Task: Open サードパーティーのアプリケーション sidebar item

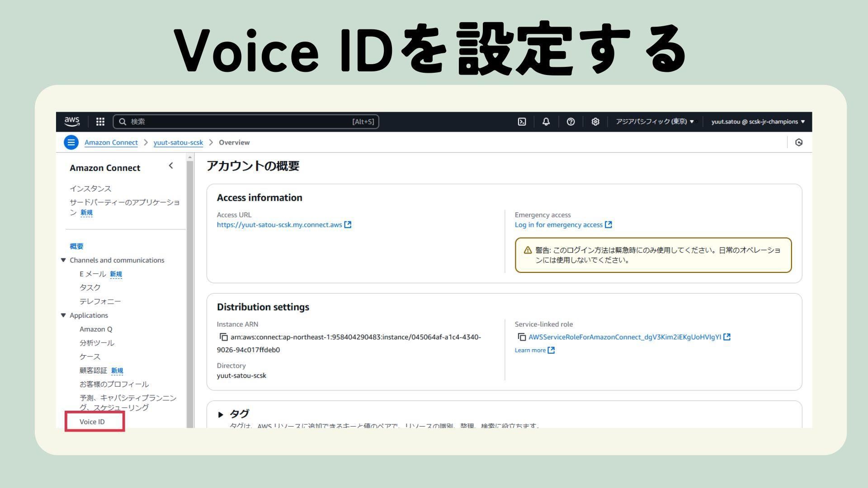Action: point(124,207)
